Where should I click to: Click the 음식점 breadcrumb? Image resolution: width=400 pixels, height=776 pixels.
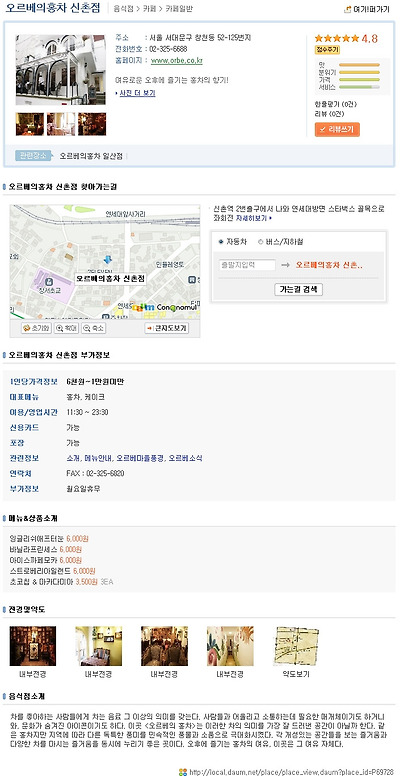click(x=123, y=9)
